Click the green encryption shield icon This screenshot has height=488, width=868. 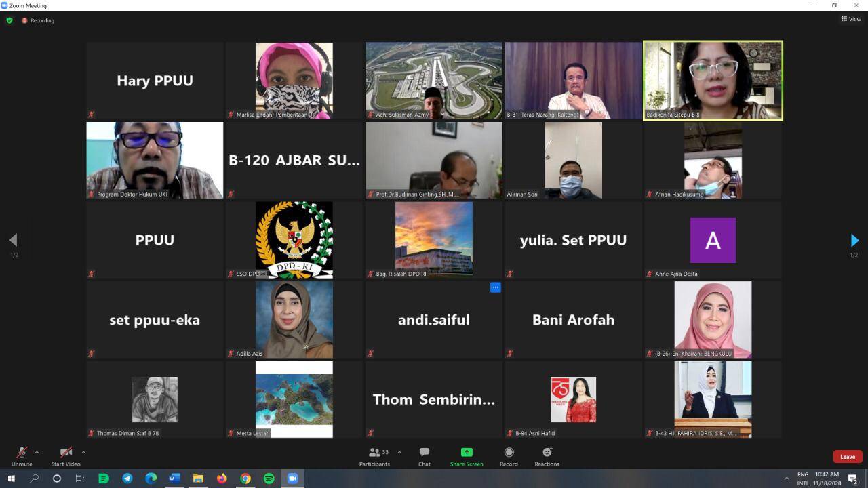point(9,20)
